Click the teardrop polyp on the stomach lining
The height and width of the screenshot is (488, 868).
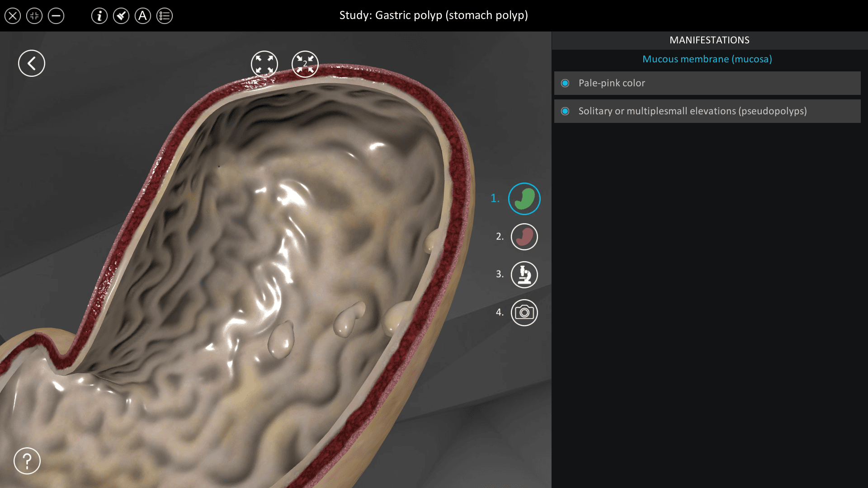tap(281, 340)
